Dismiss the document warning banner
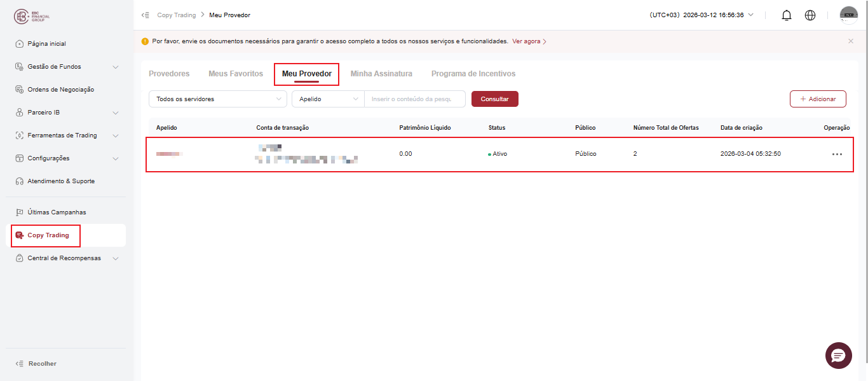The height and width of the screenshot is (381, 868). (851, 41)
